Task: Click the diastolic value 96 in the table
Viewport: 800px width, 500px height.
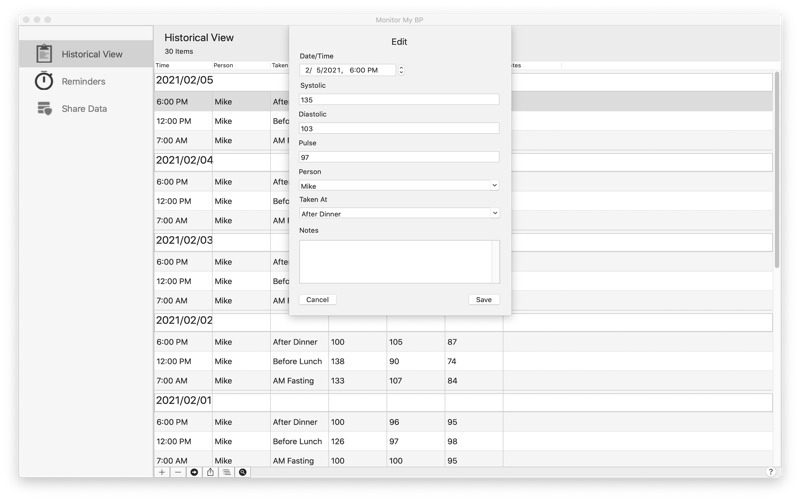Action: pos(394,422)
